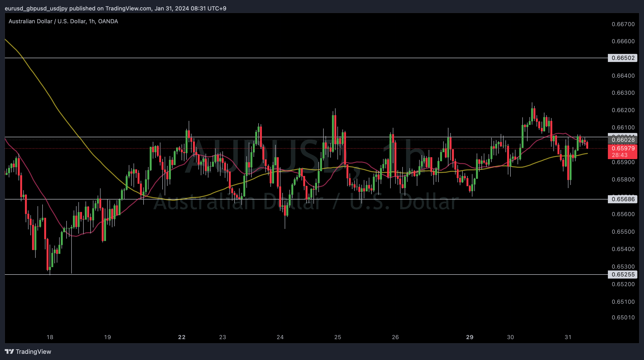Click date 24 on the time axis
644x360 pixels.
click(x=280, y=337)
